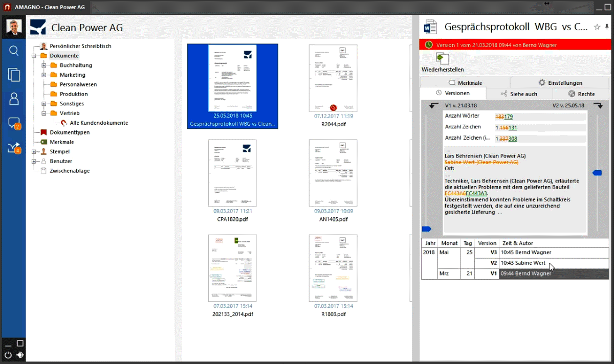Open chat messages icon with badge 2
This screenshot has width=614, height=364.
coord(14,123)
